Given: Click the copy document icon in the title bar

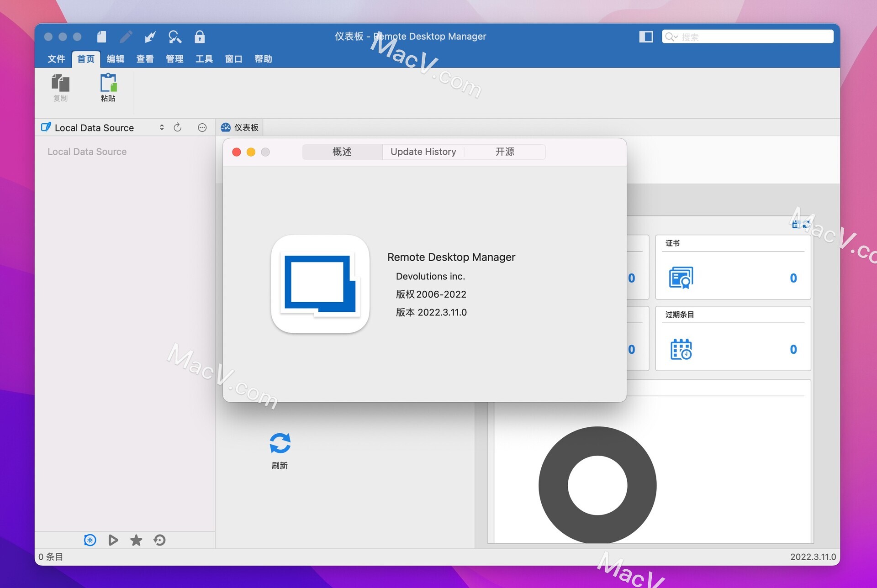Looking at the screenshot, I should point(101,37).
